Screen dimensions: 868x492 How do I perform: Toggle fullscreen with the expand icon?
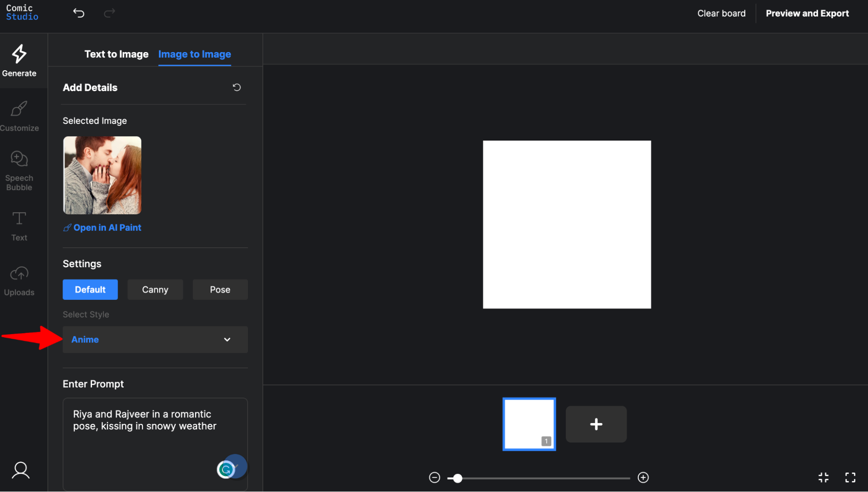click(850, 478)
